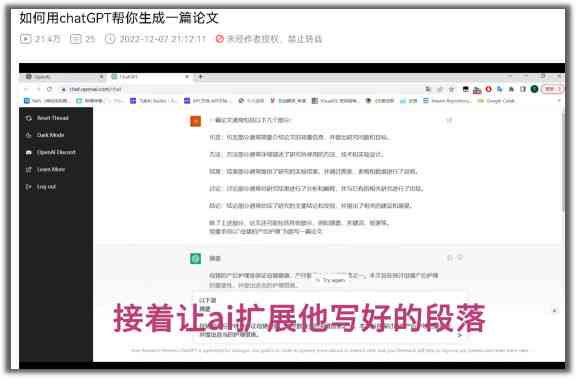The width and height of the screenshot is (577, 379).
Task: Click the chat message input box
Action: click(x=330, y=318)
